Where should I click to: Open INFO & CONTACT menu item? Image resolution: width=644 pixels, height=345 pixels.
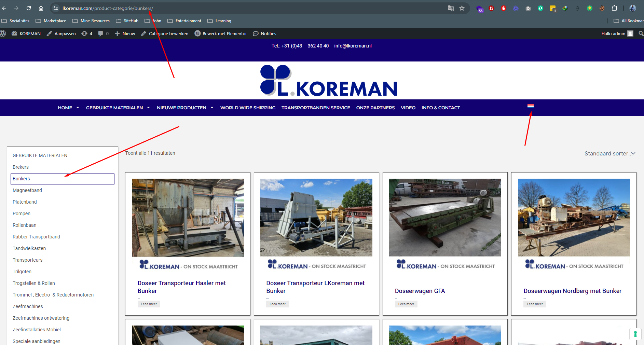(x=441, y=108)
